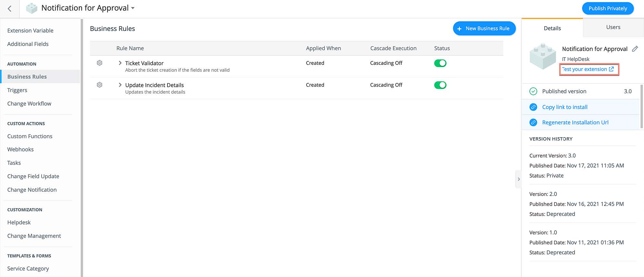Open gear settings for Update Incident Details
Viewport: 644px width, 277px height.
pos(100,85)
